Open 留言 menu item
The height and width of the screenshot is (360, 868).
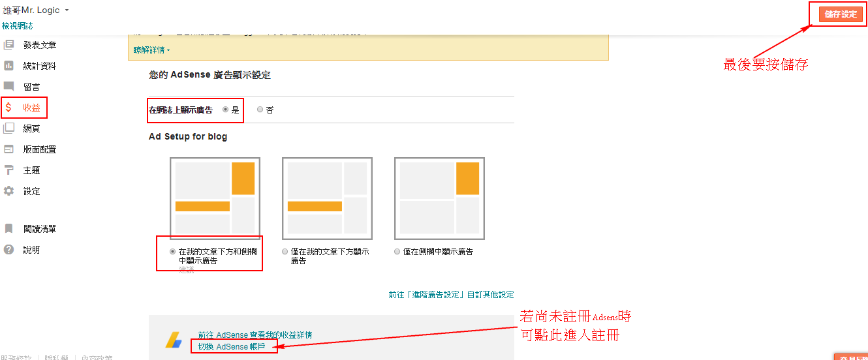tap(32, 87)
